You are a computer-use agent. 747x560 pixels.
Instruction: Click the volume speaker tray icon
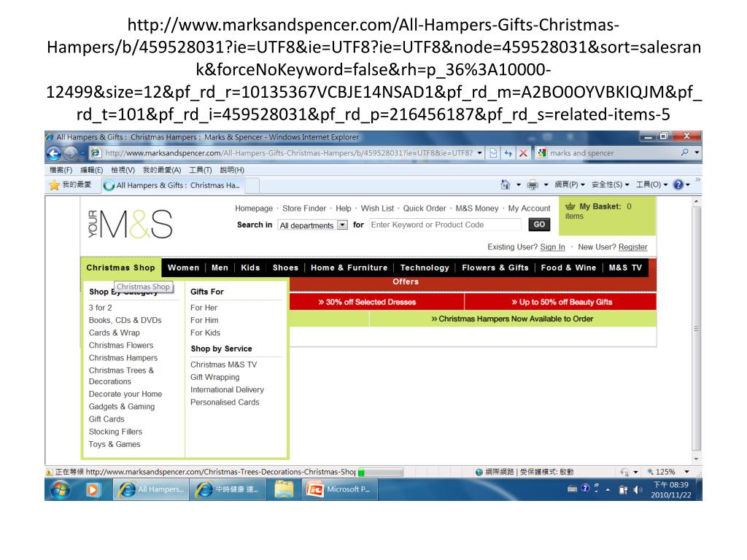click(638, 489)
